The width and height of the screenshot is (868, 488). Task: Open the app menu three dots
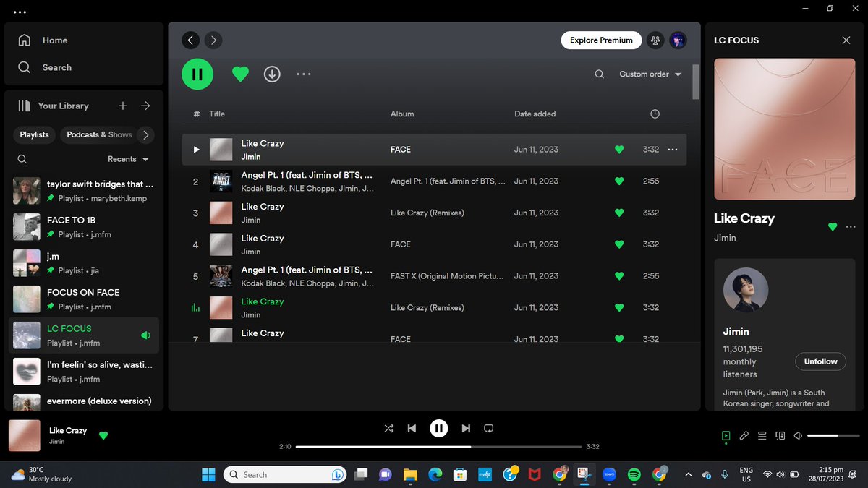pyautogui.click(x=20, y=12)
